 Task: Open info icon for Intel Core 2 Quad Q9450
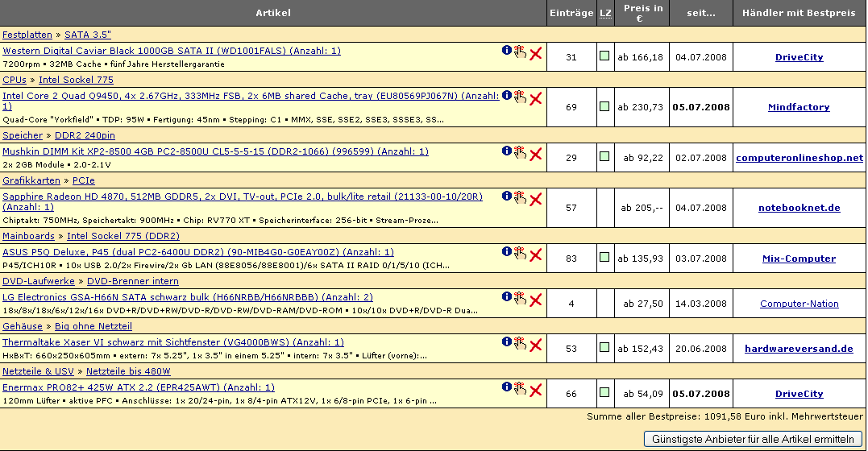pyautogui.click(x=506, y=96)
